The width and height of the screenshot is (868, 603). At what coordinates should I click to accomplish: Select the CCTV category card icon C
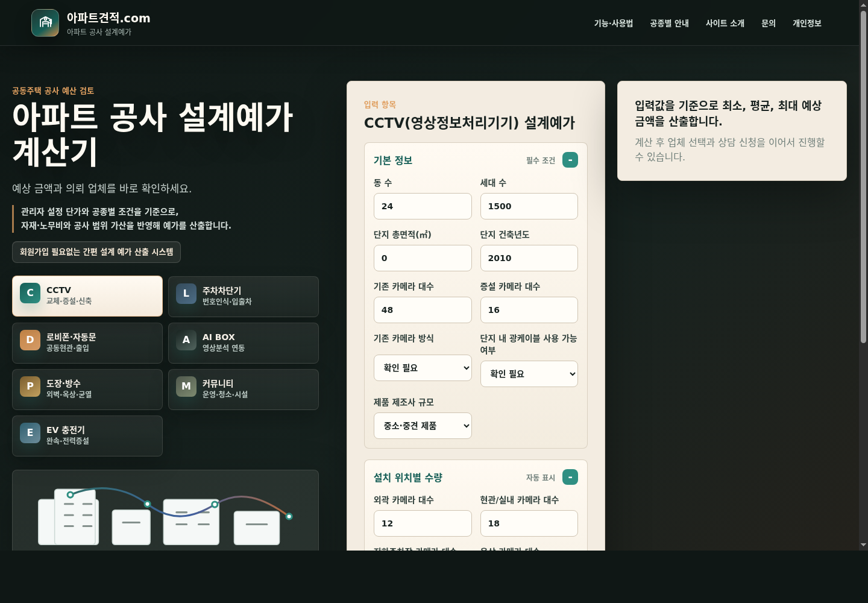[x=30, y=292]
